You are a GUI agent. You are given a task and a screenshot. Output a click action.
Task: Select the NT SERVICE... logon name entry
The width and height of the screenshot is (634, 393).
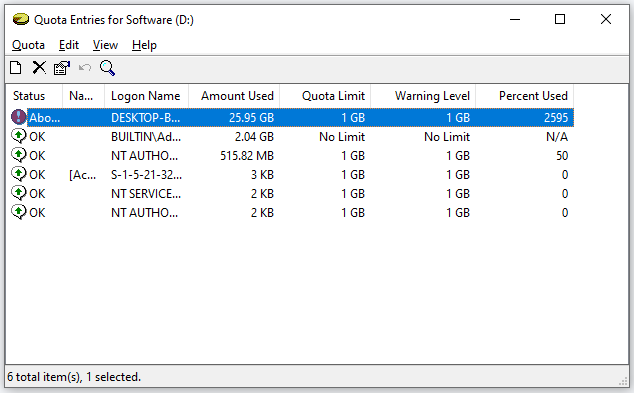146,194
